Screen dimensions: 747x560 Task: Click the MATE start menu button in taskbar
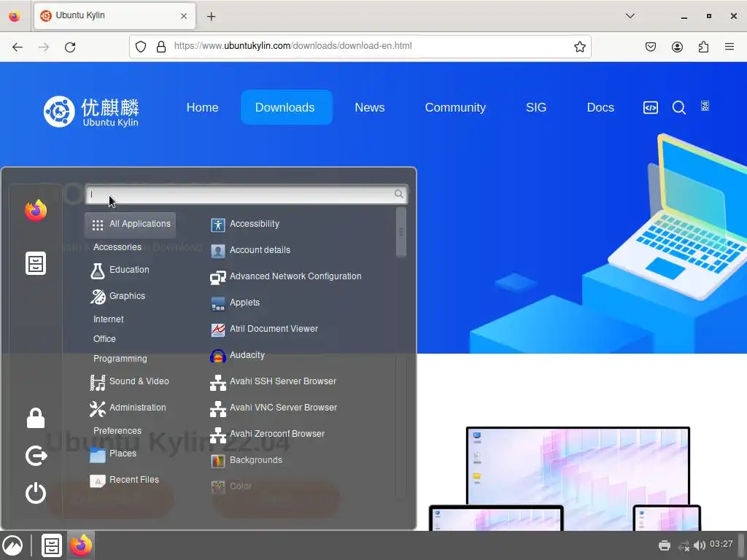[x=12, y=545]
